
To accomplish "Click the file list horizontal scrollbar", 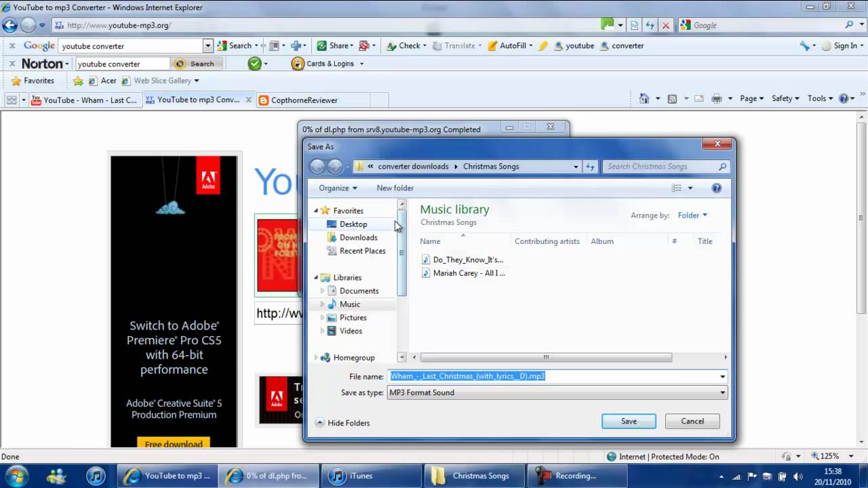I will [546, 357].
